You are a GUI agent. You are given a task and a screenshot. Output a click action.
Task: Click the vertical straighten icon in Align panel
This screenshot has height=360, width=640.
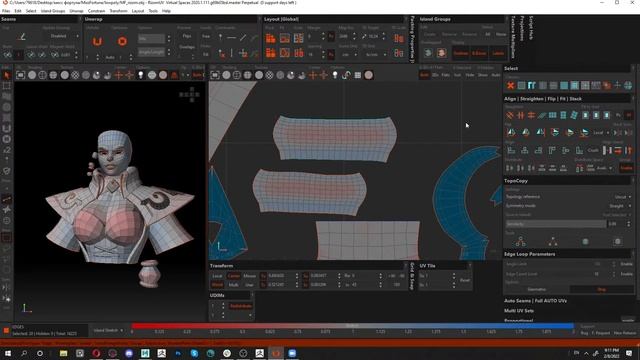point(520,116)
